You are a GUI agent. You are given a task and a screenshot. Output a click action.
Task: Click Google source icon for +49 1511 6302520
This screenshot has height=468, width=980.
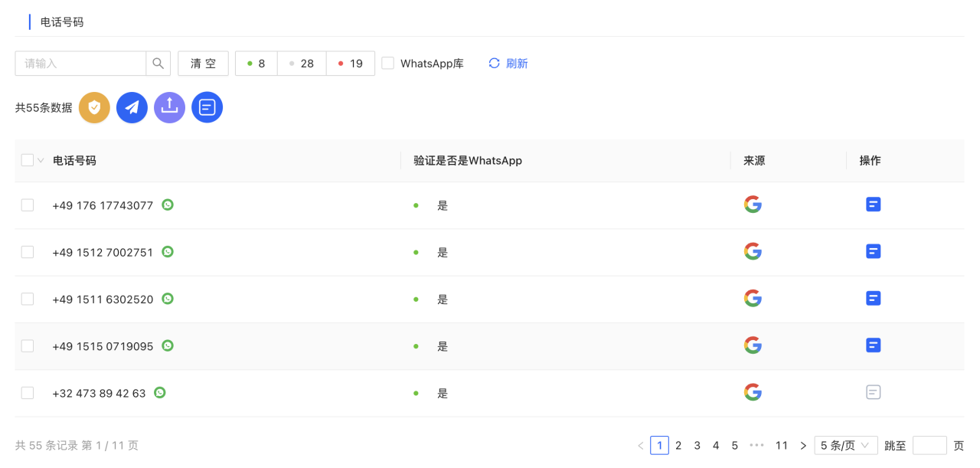[753, 299]
